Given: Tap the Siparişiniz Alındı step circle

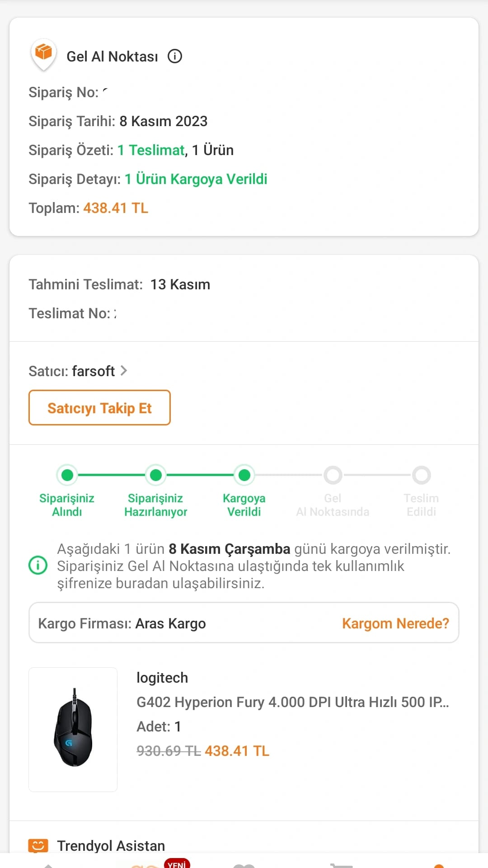Looking at the screenshot, I should (67, 475).
